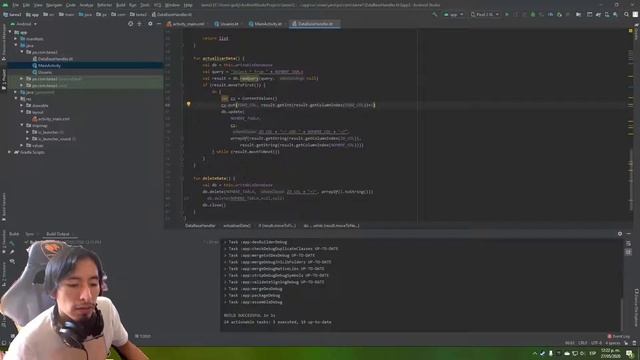Open the Code menu
Screen dimensions: 640x360
point(71,5)
